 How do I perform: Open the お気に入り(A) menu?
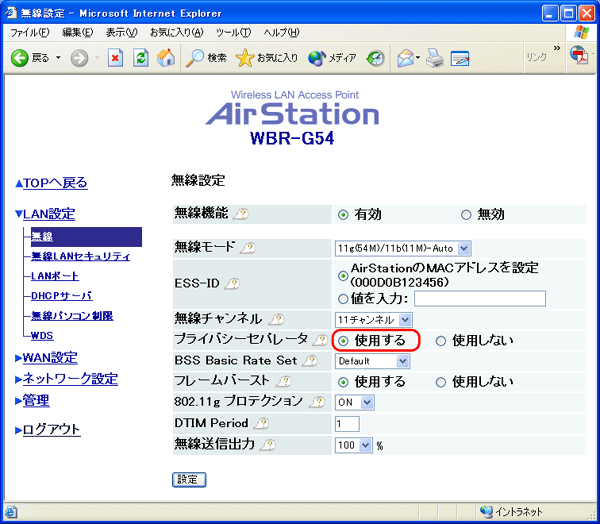(x=176, y=33)
